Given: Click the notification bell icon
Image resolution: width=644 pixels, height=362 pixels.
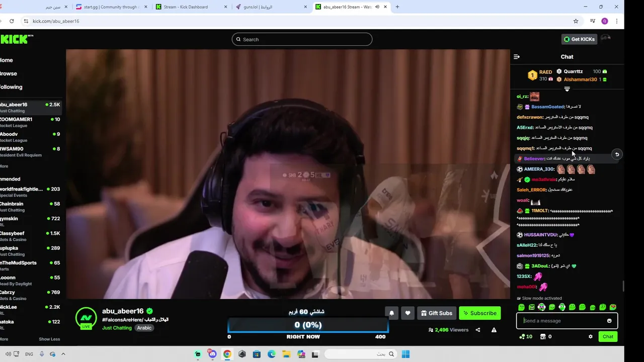Looking at the screenshot, I should 391,313.
